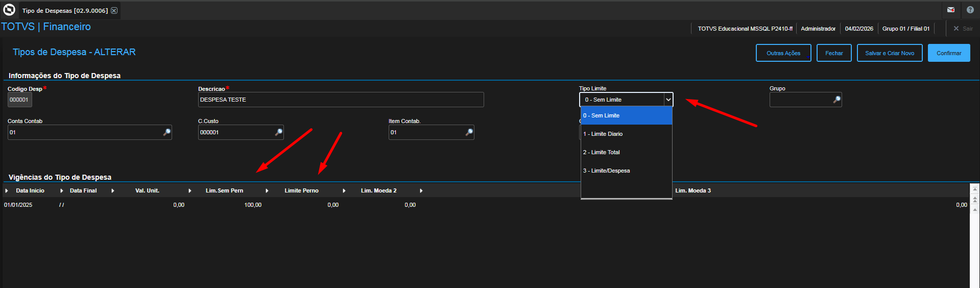Viewport: 980px width, 288px height.
Task: Sort by the Limite Perno column header
Action: pyautogui.click(x=301, y=190)
